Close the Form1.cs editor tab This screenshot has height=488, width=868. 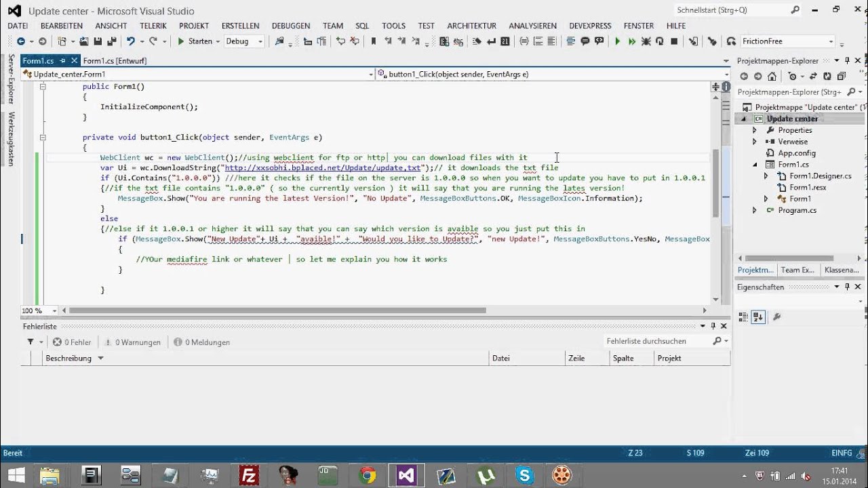coord(73,61)
